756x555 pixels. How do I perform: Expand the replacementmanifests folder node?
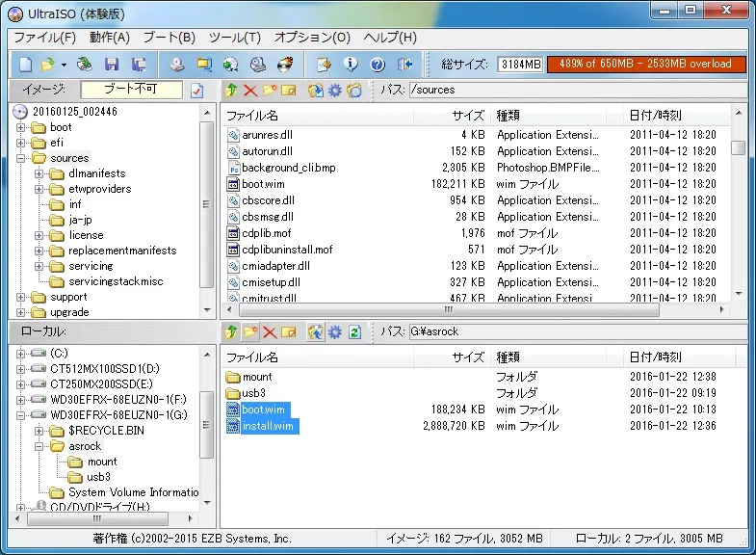click(x=39, y=251)
